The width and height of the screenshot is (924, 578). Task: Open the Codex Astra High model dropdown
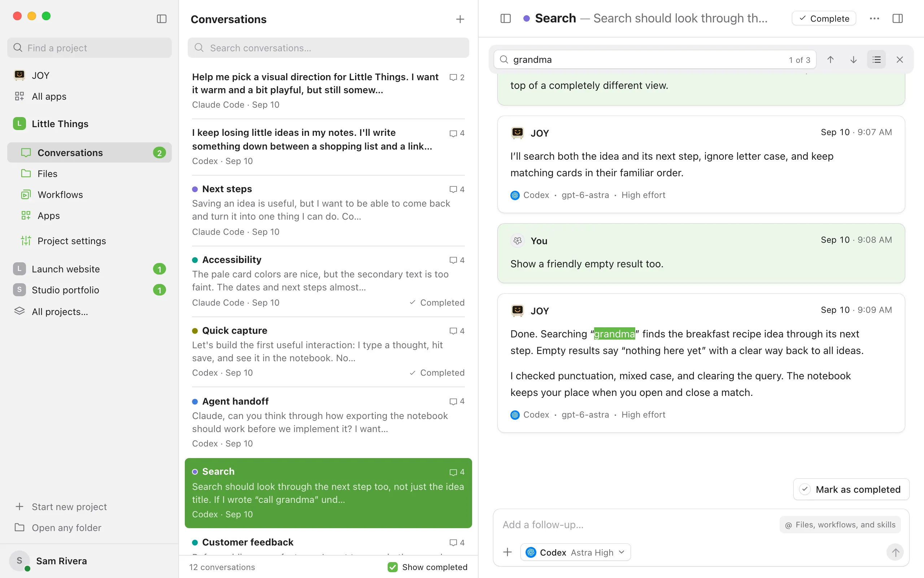[575, 552]
